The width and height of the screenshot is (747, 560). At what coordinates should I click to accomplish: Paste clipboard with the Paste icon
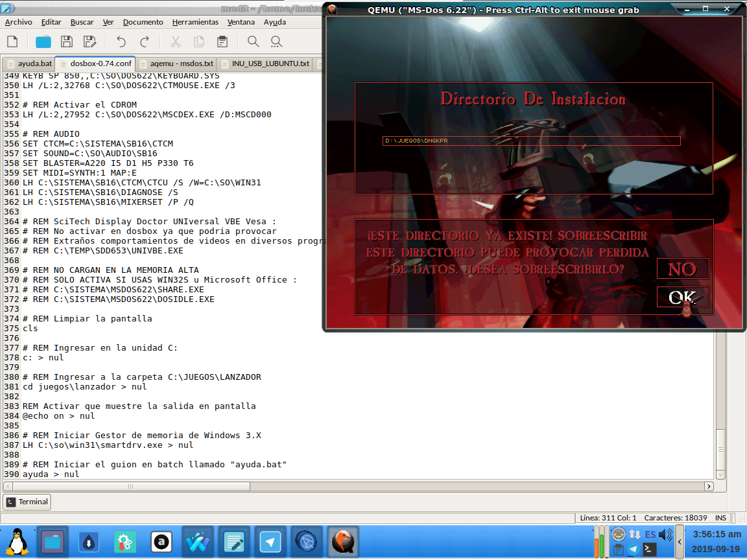(222, 42)
